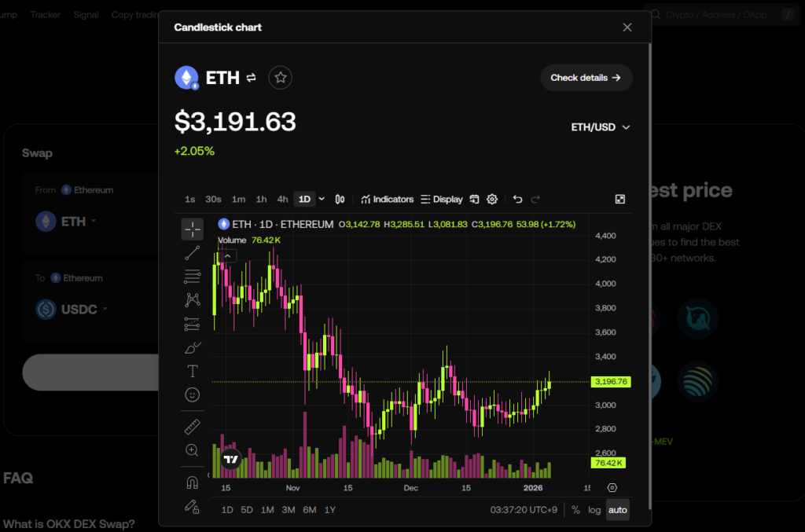The height and width of the screenshot is (532, 805).
Task: Collapse the Volume indicator legend
Action: coord(228,255)
